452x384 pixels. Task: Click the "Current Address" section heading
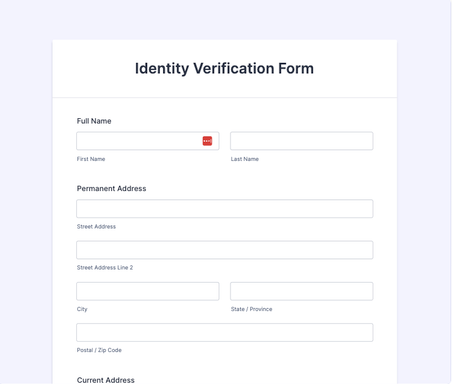[x=106, y=380]
